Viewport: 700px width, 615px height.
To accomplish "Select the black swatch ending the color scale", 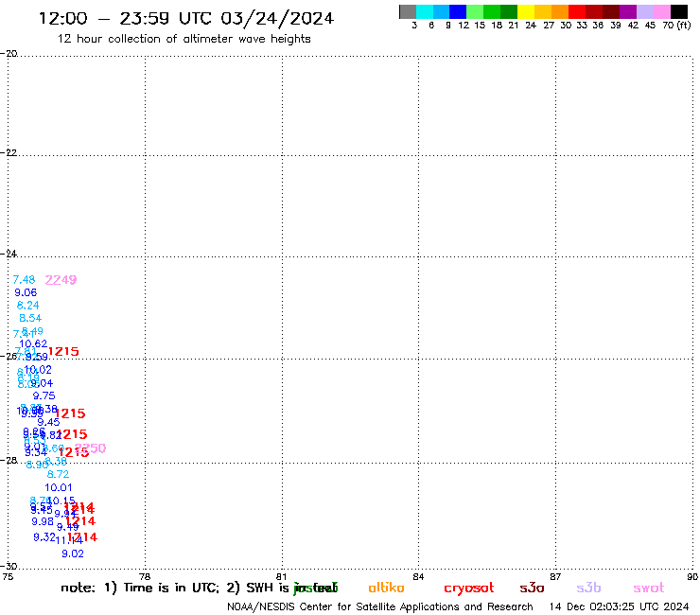I will (678, 11).
